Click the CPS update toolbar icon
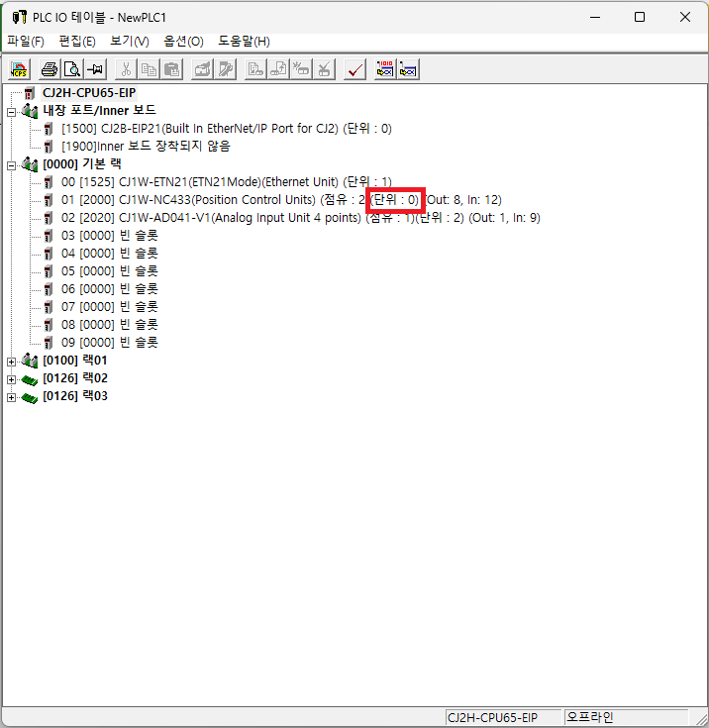Screen dimensions: 709x728 (x=20, y=69)
